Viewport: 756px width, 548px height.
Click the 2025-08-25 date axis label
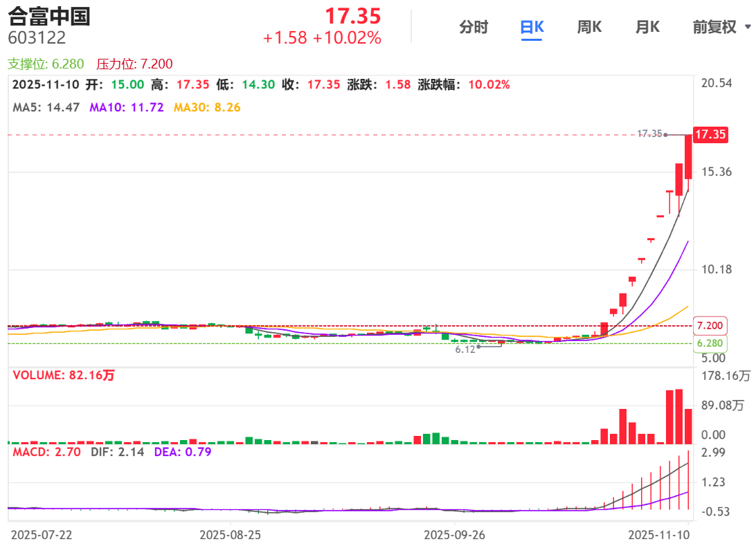coord(230,535)
